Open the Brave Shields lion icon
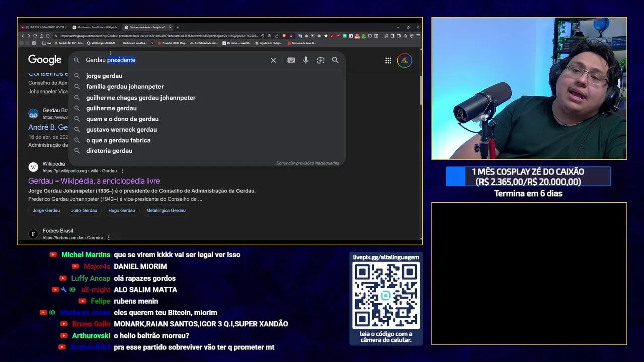 284,36
